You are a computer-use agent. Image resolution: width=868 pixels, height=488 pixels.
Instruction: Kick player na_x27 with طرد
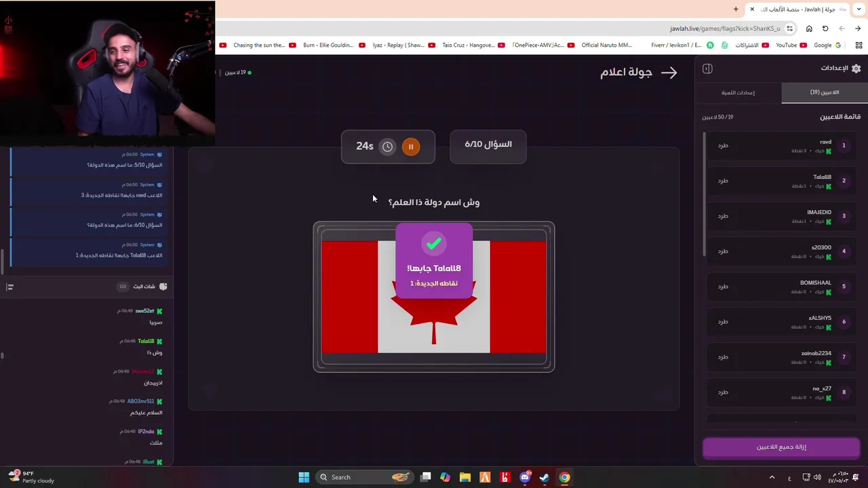click(723, 392)
